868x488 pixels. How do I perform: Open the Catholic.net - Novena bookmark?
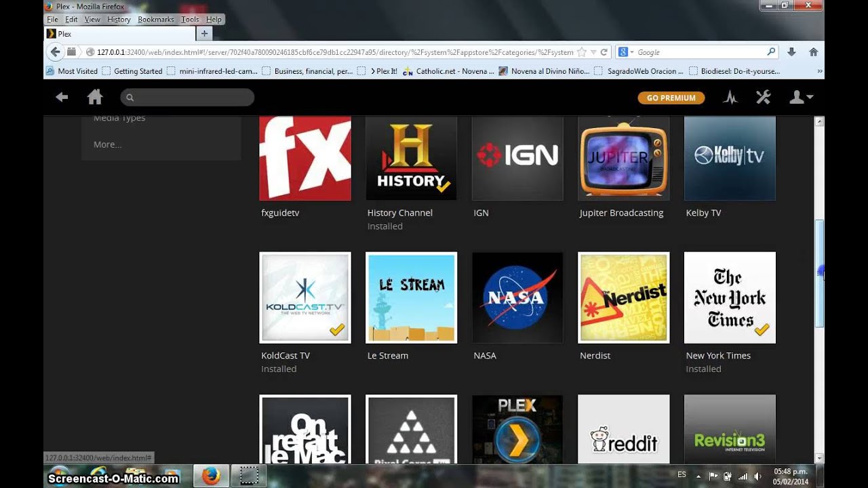(x=449, y=70)
